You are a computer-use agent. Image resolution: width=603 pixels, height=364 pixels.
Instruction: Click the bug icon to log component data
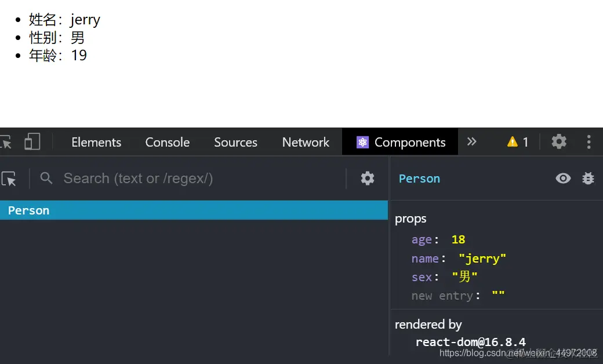[x=588, y=179]
